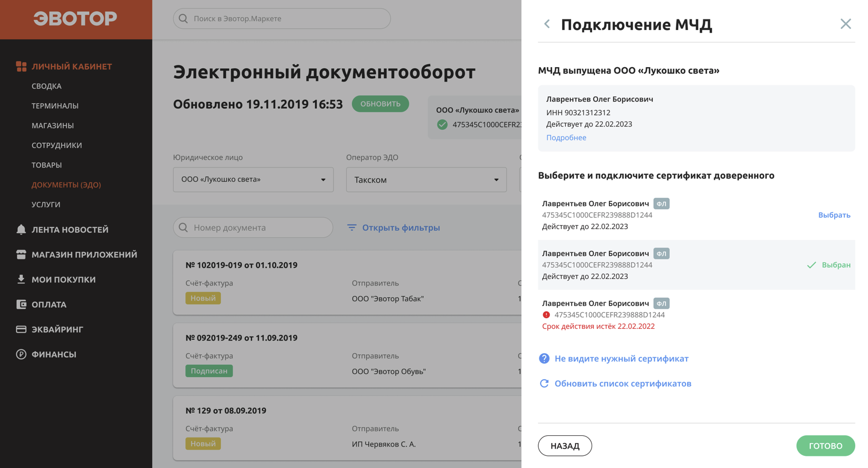Screen dimensions: 868x468
Task: Click Открыть фильтры
Action: coord(401,227)
